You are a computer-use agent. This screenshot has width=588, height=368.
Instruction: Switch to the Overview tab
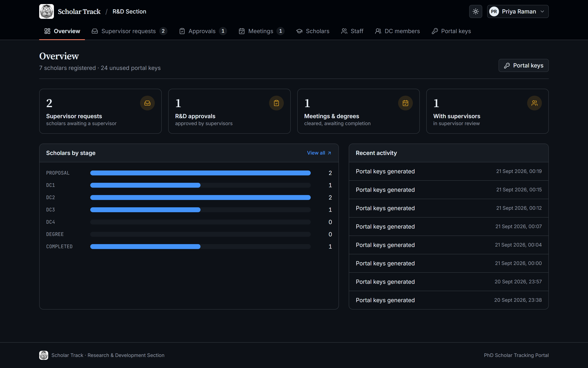(x=62, y=31)
